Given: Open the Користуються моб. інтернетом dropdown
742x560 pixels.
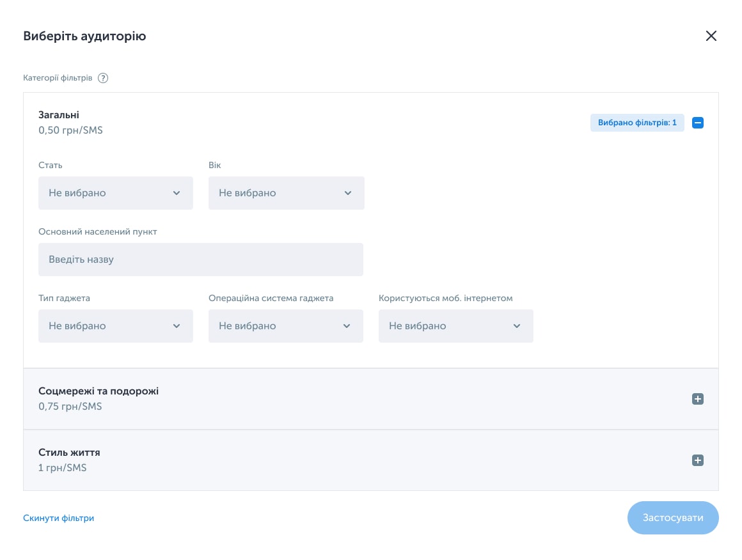Looking at the screenshot, I should 455,326.
